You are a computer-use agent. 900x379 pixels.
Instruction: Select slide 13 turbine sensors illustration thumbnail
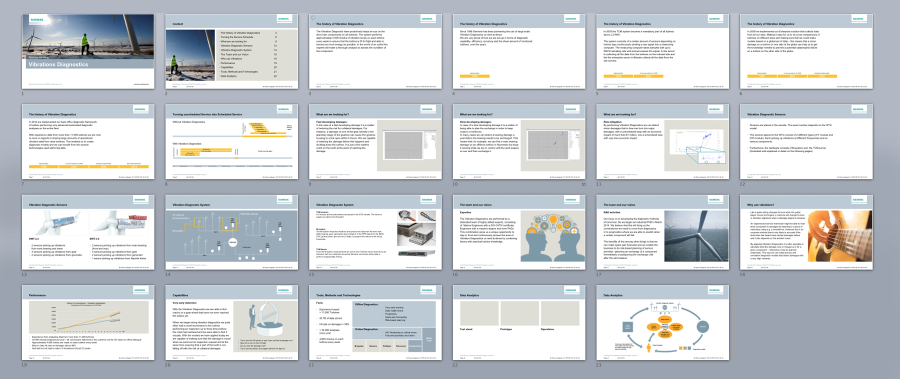88,233
